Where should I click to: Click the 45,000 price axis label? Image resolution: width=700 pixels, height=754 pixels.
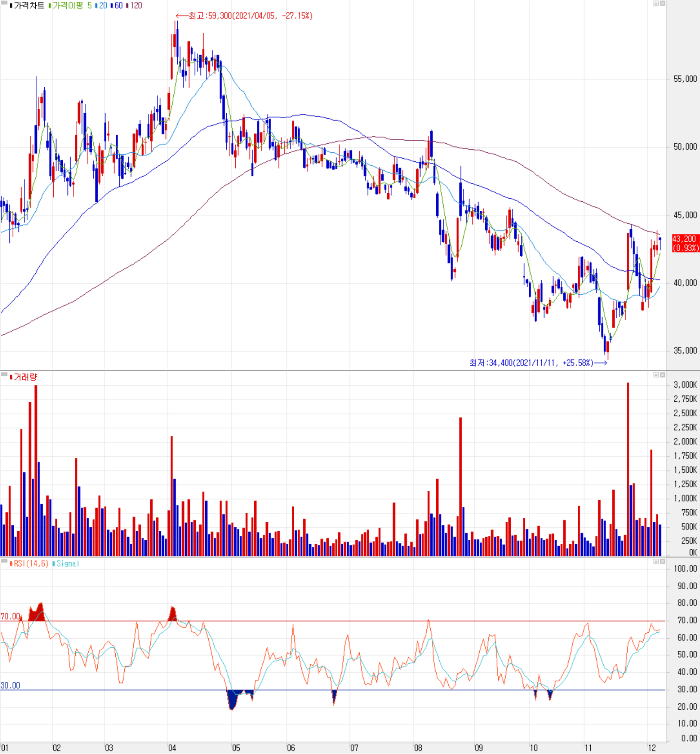point(685,215)
